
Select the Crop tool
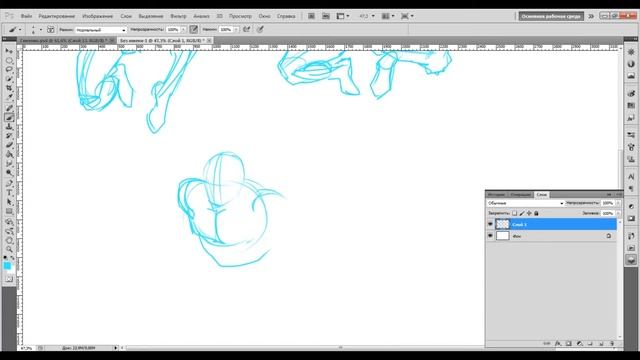(9, 88)
